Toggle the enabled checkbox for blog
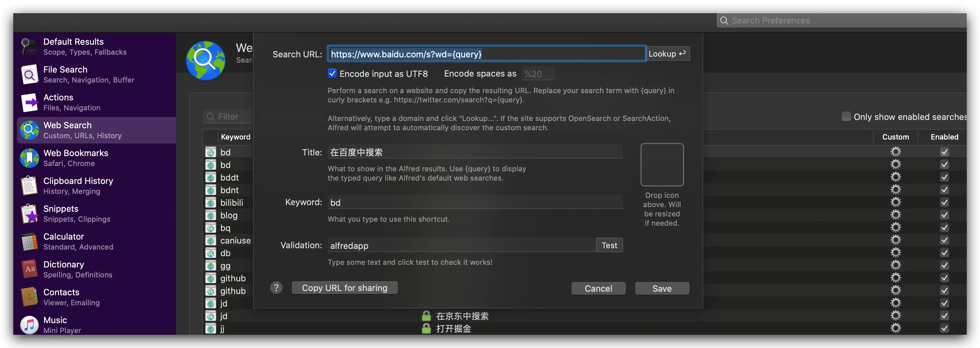 click(944, 215)
